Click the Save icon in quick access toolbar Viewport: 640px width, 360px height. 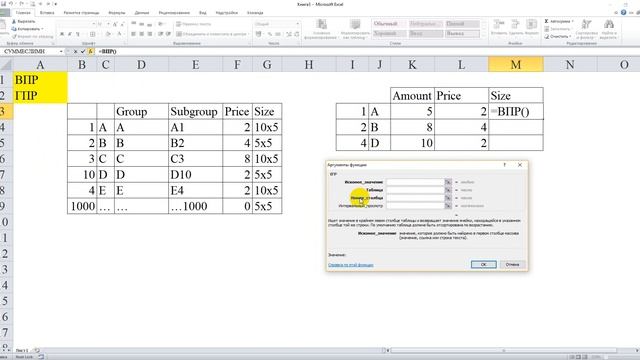pos(3,4)
